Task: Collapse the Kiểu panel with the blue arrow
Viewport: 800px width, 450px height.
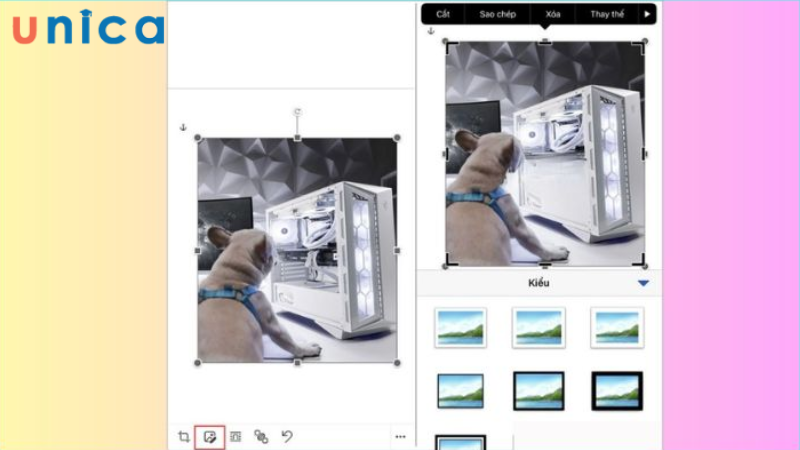Action: [x=643, y=283]
